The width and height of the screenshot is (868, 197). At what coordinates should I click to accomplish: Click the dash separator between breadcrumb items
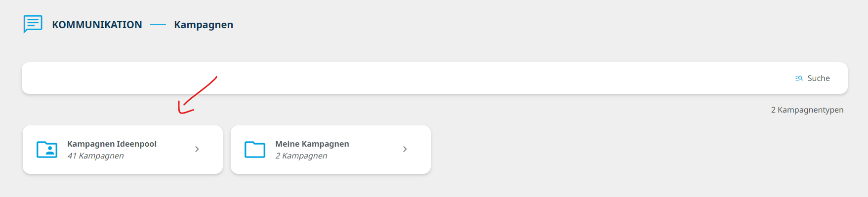coord(158,25)
